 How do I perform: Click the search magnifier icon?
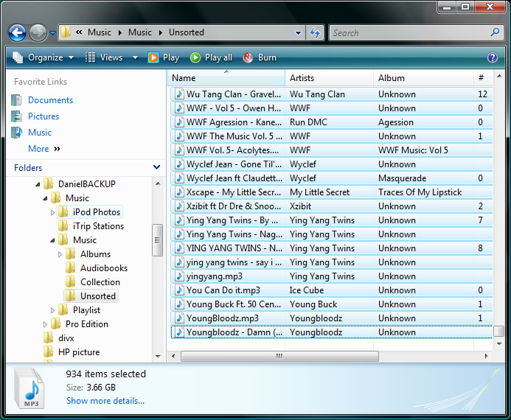(x=495, y=32)
